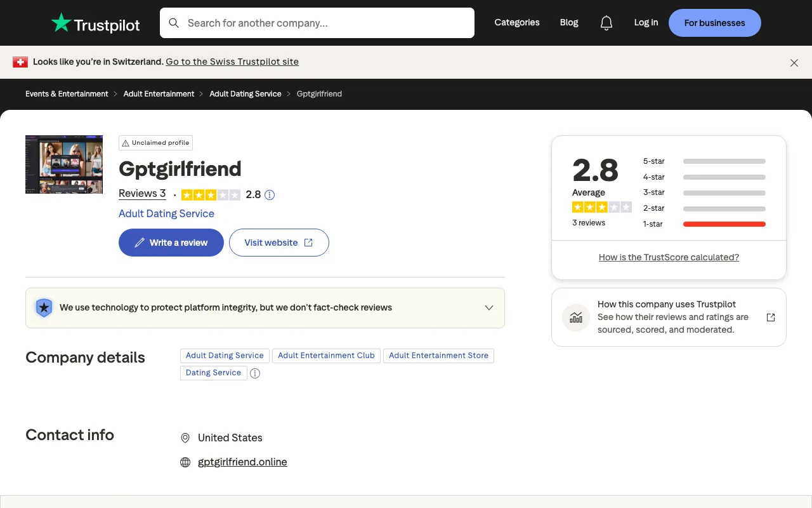Click the search magnifier icon
The width and height of the screenshot is (812, 508).
coord(174,23)
